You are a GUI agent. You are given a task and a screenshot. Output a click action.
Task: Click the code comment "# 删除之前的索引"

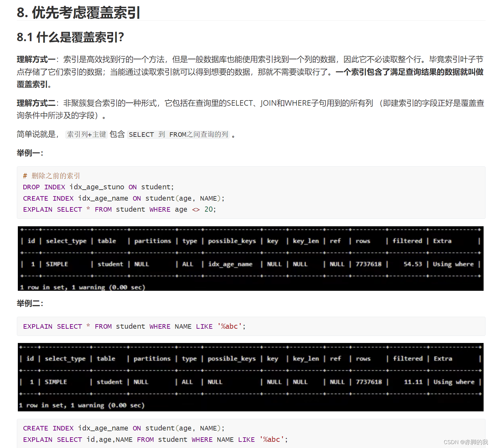click(51, 176)
